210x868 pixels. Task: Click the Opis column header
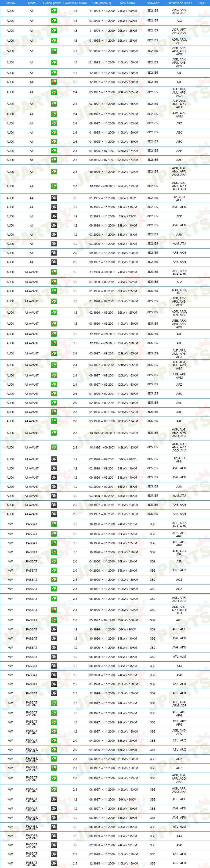point(201,3)
